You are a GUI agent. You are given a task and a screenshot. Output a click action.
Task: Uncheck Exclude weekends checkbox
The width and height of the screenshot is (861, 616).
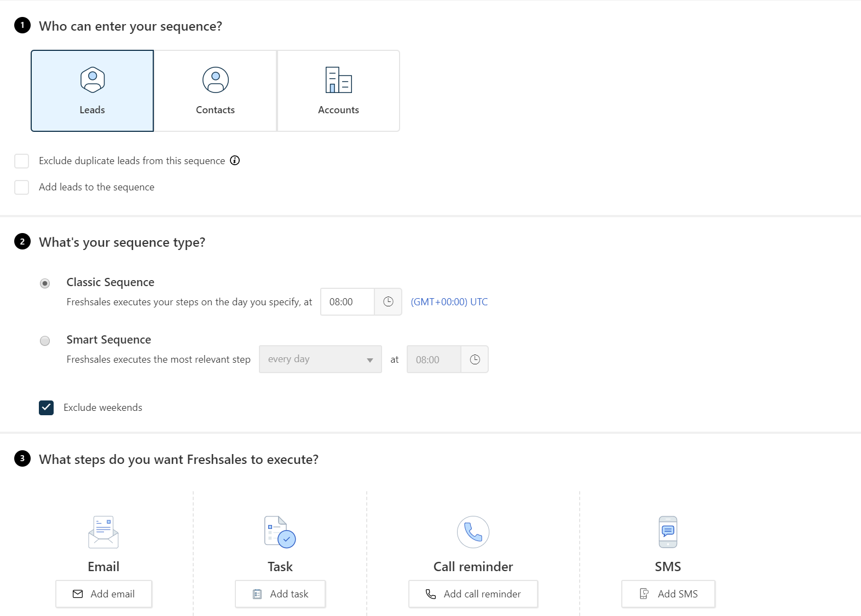(47, 408)
